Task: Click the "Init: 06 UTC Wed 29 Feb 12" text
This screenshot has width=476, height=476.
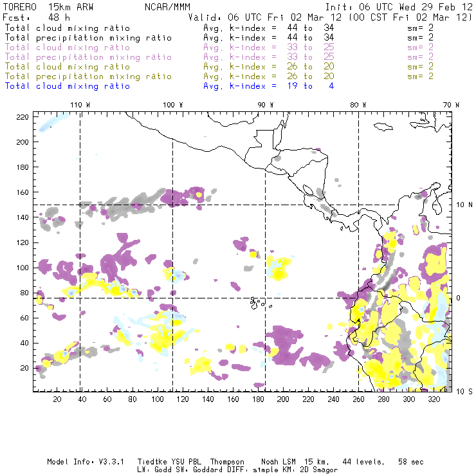Action: pyautogui.click(x=399, y=7)
